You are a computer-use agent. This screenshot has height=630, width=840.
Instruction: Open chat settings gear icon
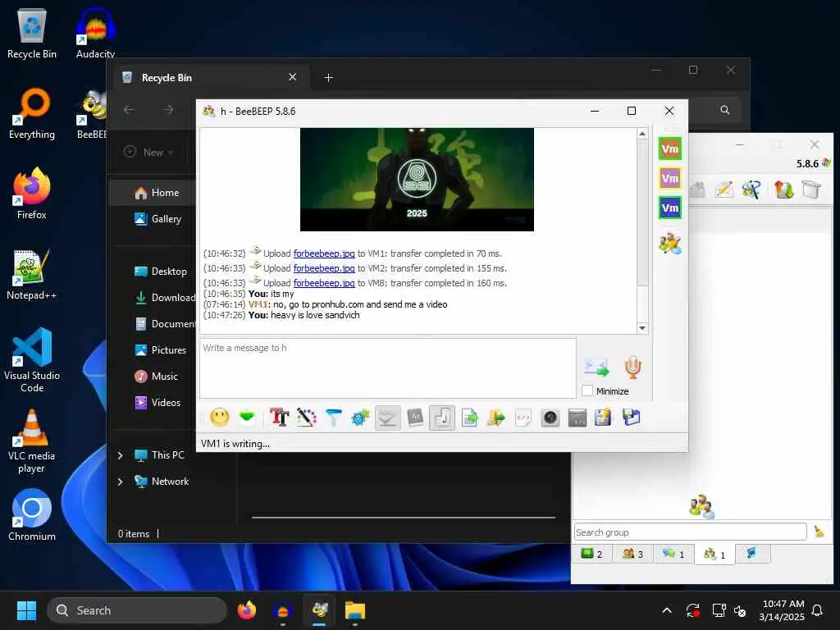click(361, 418)
